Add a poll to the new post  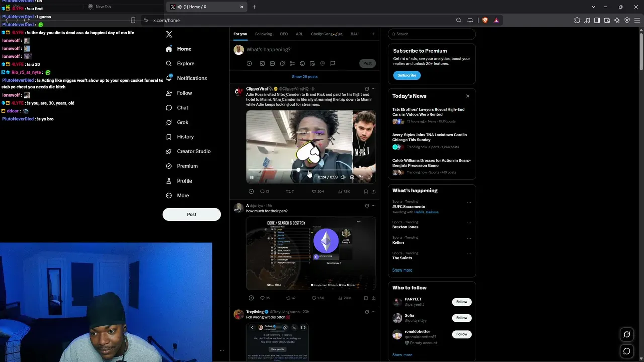click(292, 64)
